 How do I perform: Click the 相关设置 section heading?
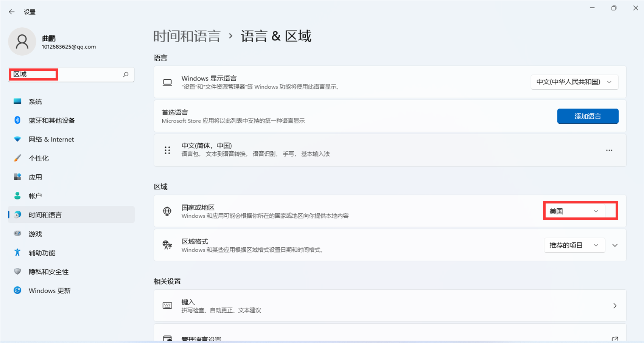click(167, 281)
